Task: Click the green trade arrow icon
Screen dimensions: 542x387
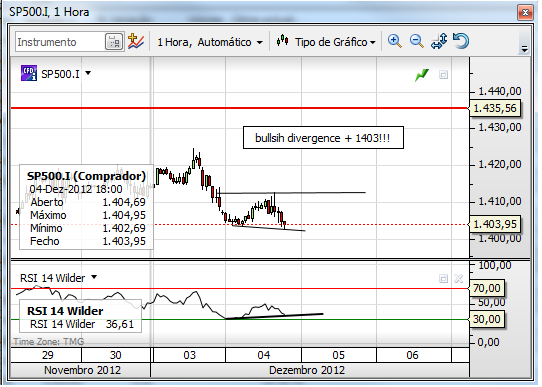Action: (x=422, y=75)
